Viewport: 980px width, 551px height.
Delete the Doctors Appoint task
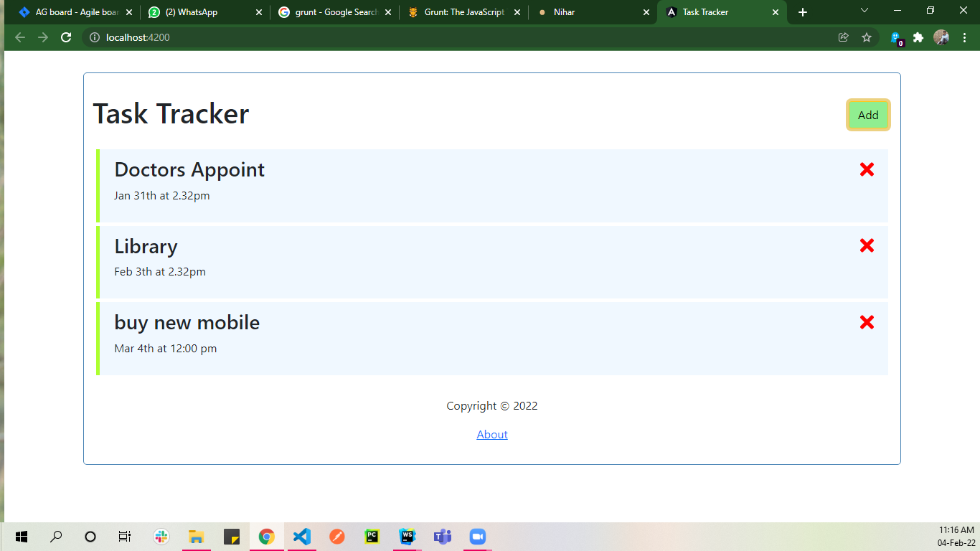click(867, 169)
